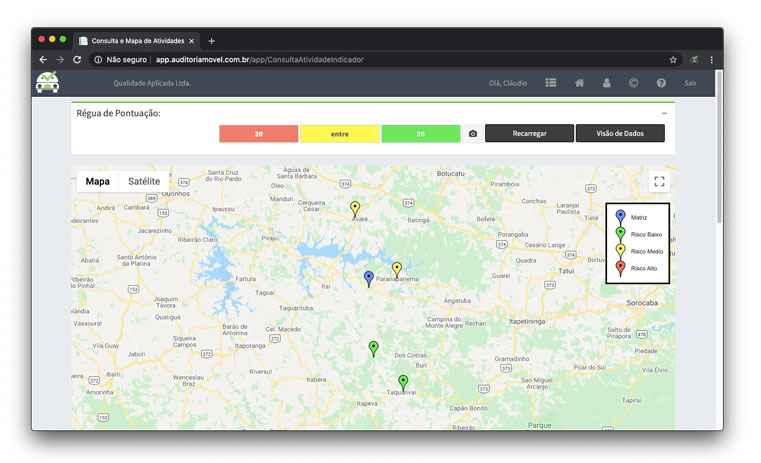Click the green 30 score swatch

pos(421,134)
